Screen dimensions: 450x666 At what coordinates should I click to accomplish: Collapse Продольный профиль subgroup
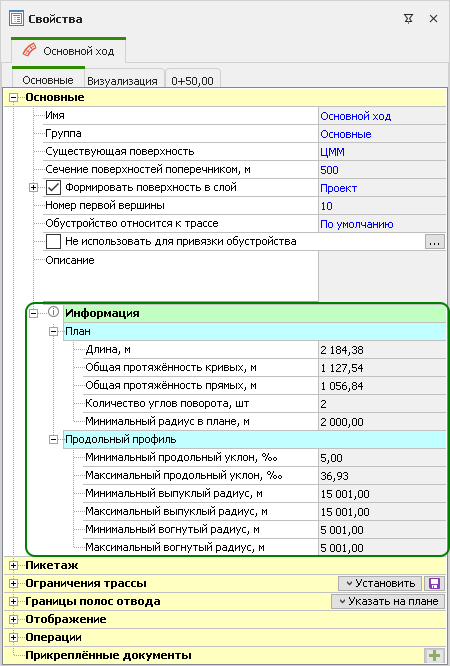(53, 440)
